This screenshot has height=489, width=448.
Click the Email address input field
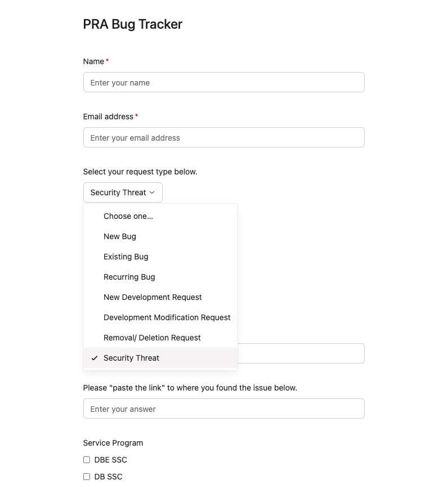[223, 137]
